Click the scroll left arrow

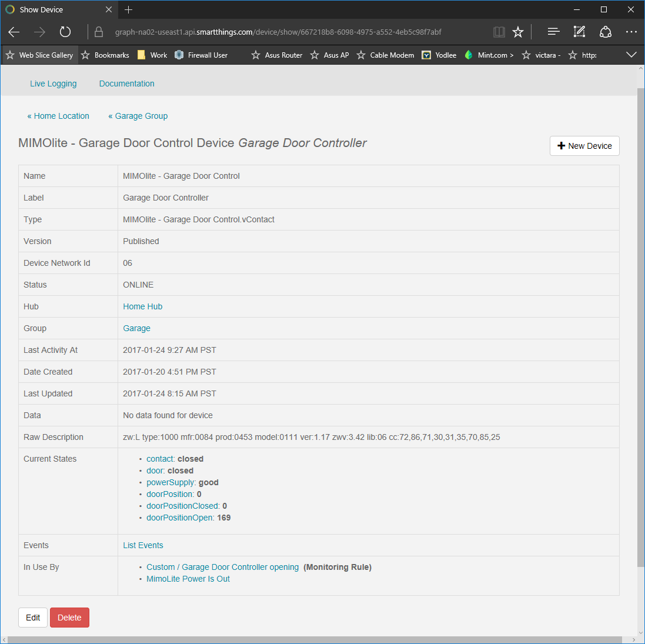tap(4, 640)
